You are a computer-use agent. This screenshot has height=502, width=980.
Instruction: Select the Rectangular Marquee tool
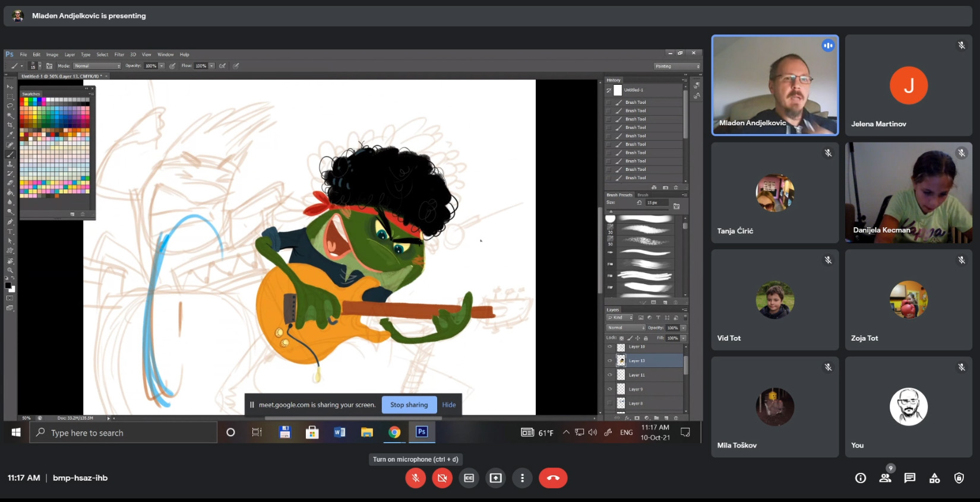[10, 96]
